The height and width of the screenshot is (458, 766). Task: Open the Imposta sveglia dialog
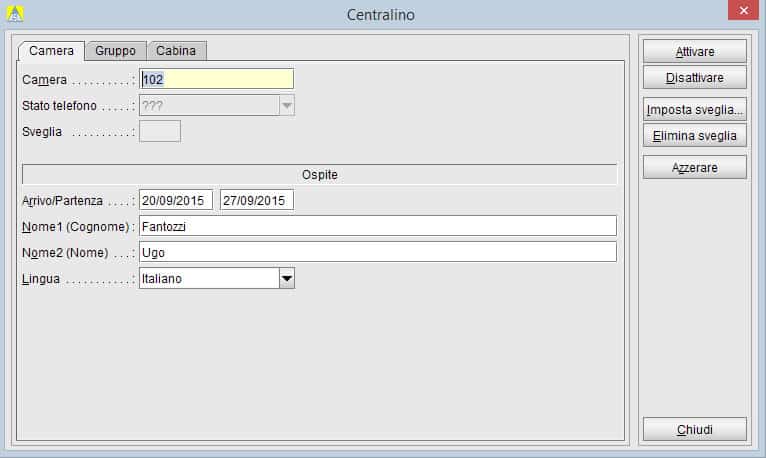(694, 109)
